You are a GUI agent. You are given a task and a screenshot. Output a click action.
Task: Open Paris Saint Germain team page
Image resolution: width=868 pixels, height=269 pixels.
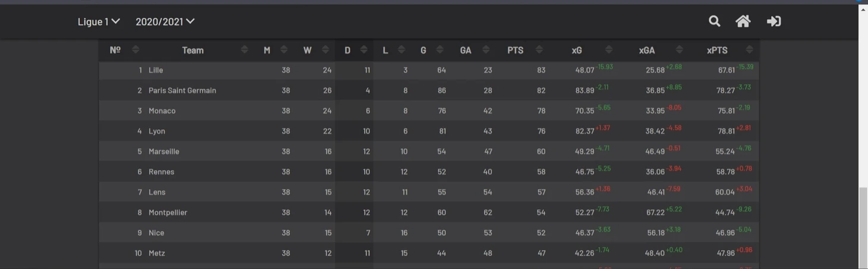pyautogui.click(x=183, y=90)
